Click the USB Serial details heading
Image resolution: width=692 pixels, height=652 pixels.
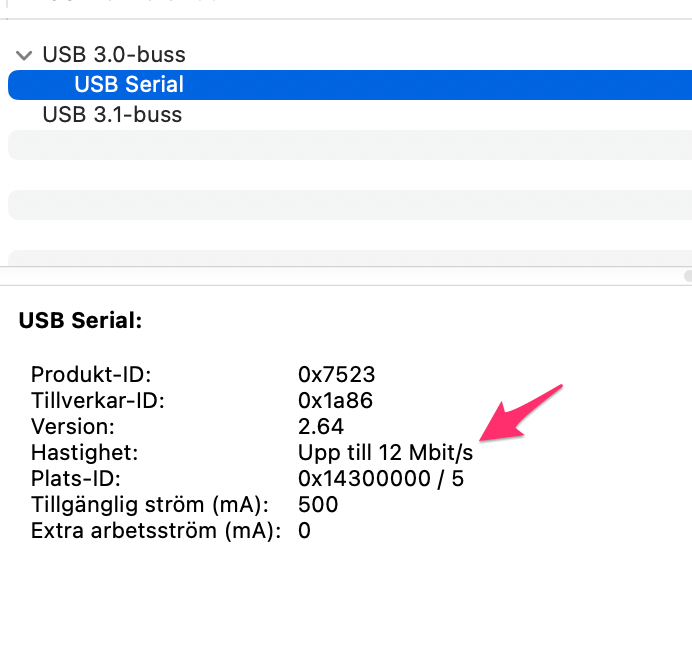pyautogui.click(x=81, y=321)
